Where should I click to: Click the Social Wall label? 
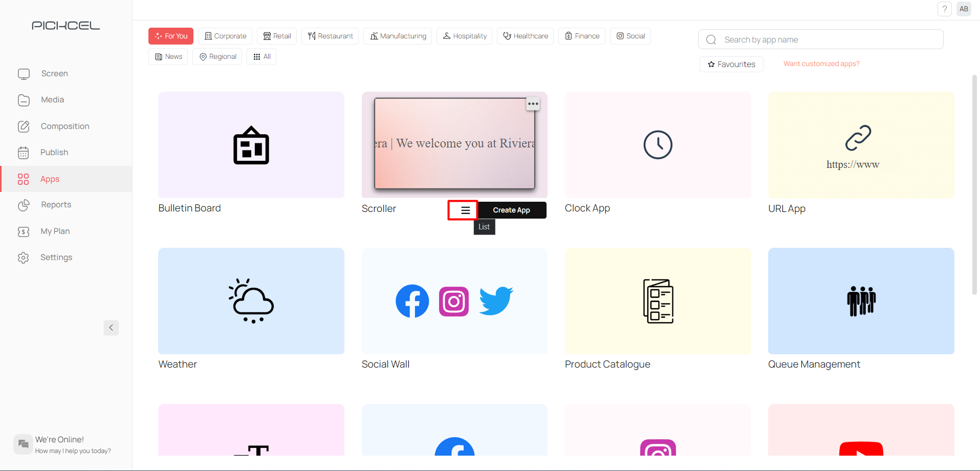click(x=385, y=364)
